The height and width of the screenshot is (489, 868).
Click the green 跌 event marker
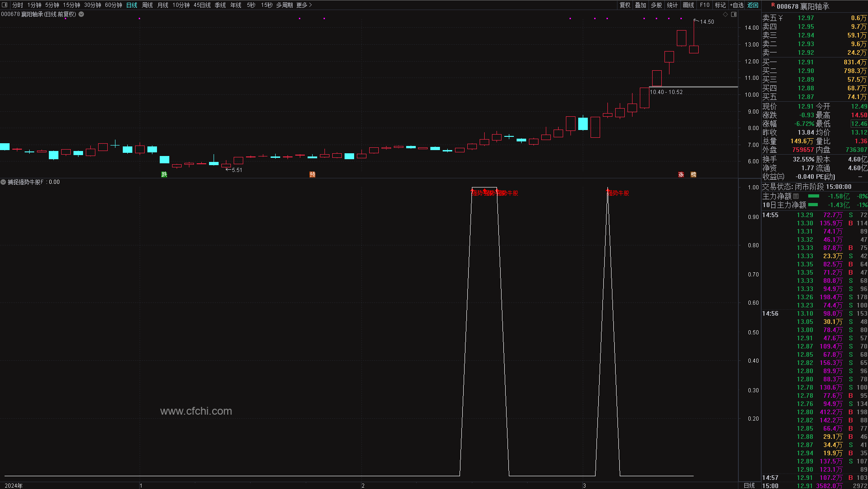pyautogui.click(x=164, y=175)
